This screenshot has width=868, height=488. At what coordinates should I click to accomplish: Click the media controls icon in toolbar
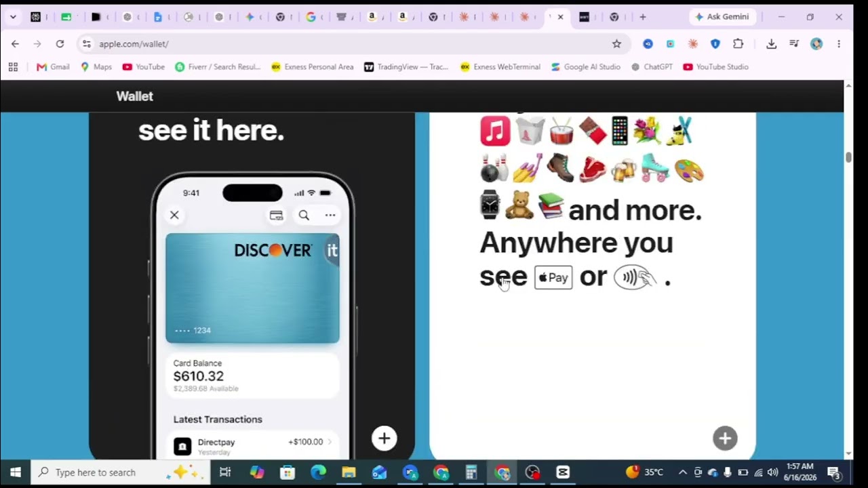click(x=794, y=43)
